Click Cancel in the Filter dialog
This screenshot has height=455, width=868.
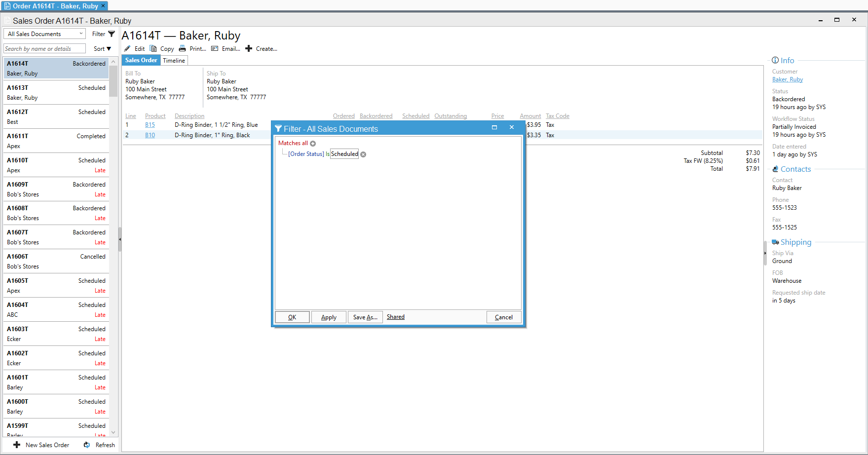504,317
